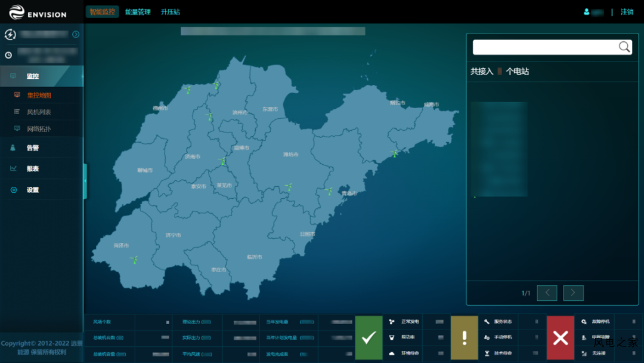The height and width of the screenshot is (363, 644).
Task: Click the 当年计划发电量 label
Action: pos(281,338)
